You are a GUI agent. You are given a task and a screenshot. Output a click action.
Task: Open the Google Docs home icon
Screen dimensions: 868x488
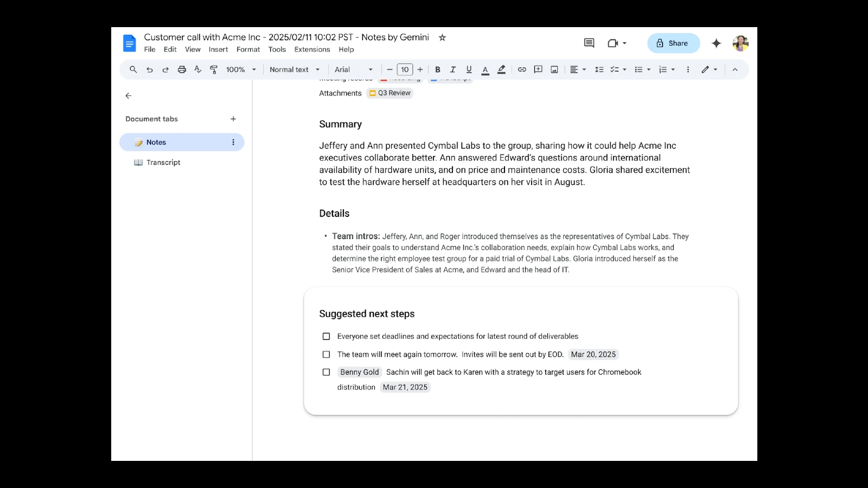point(129,43)
